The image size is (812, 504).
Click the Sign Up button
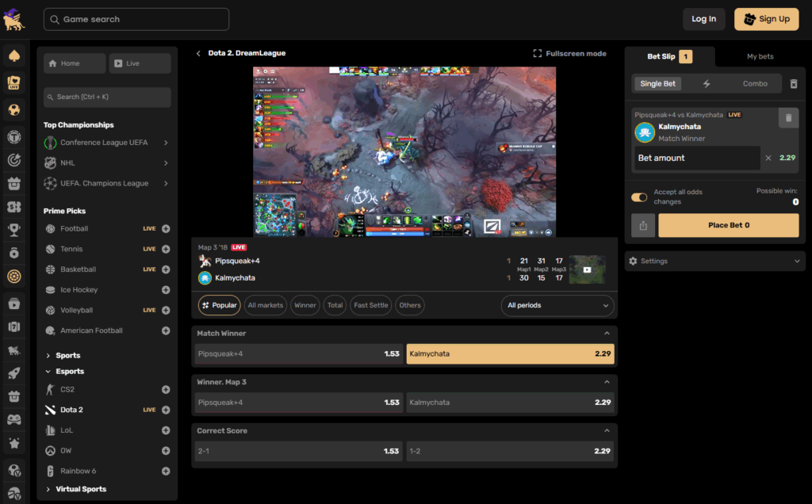tap(766, 19)
